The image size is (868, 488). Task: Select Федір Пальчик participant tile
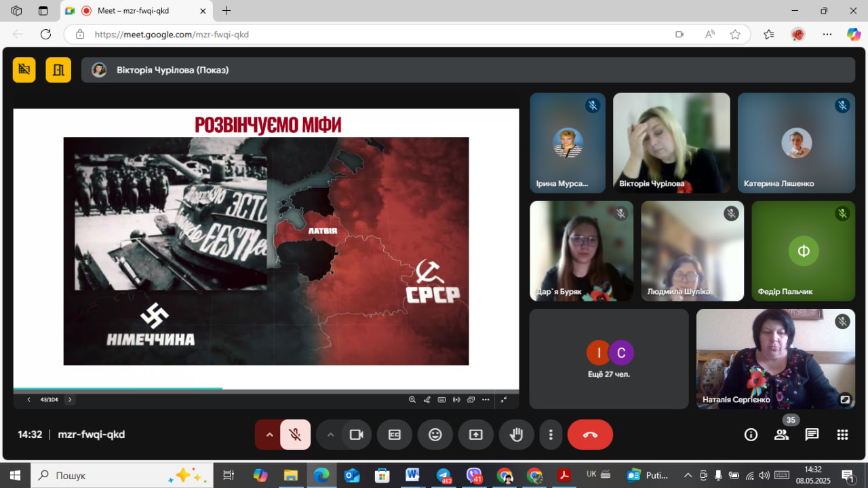pos(804,251)
